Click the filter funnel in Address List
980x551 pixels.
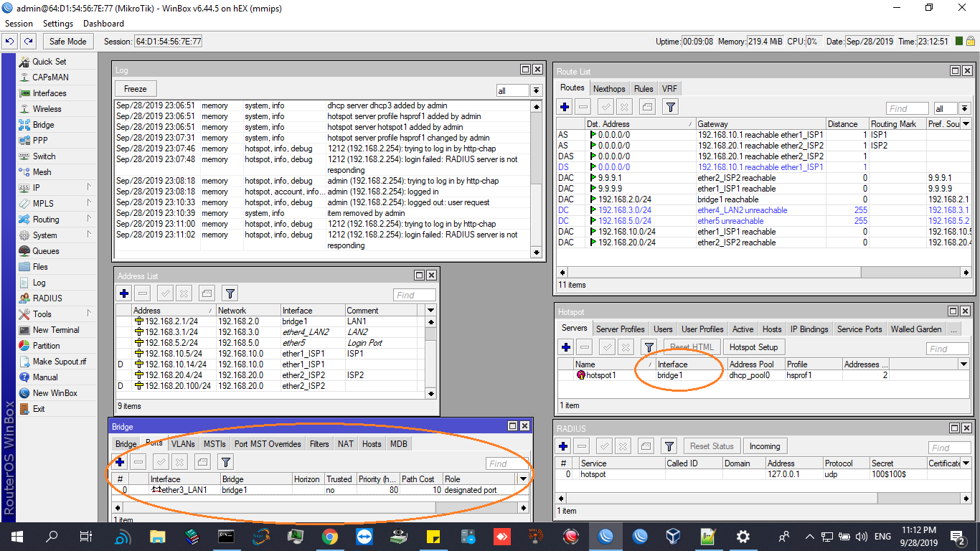click(230, 293)
